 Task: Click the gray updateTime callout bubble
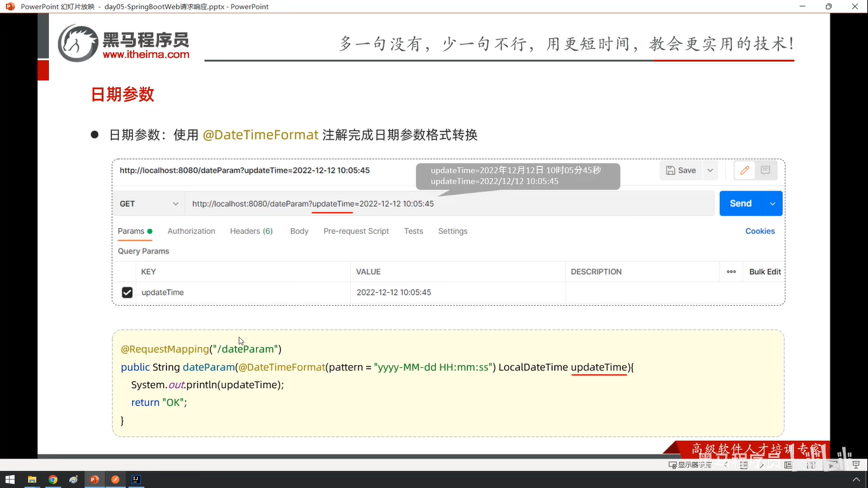click(518, 175)
